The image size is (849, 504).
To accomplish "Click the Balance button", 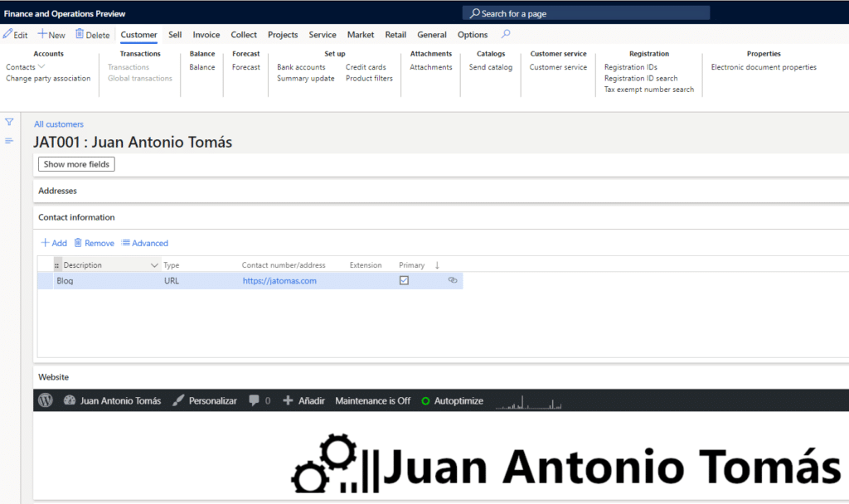I will (202, 67).
